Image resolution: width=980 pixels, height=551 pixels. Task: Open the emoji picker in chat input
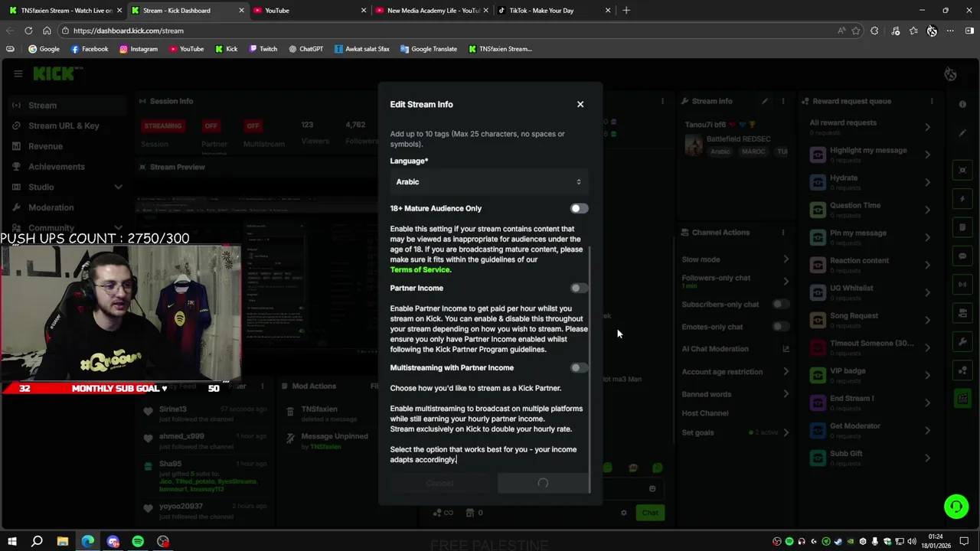[652, 488]
